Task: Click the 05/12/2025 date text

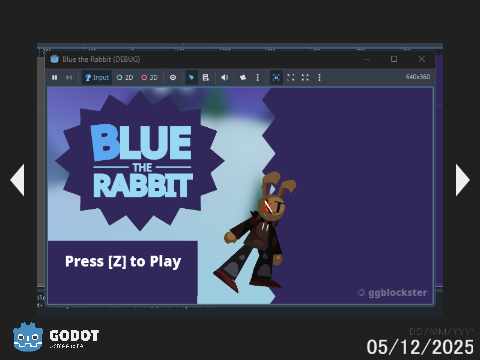Action: [420, 347]
